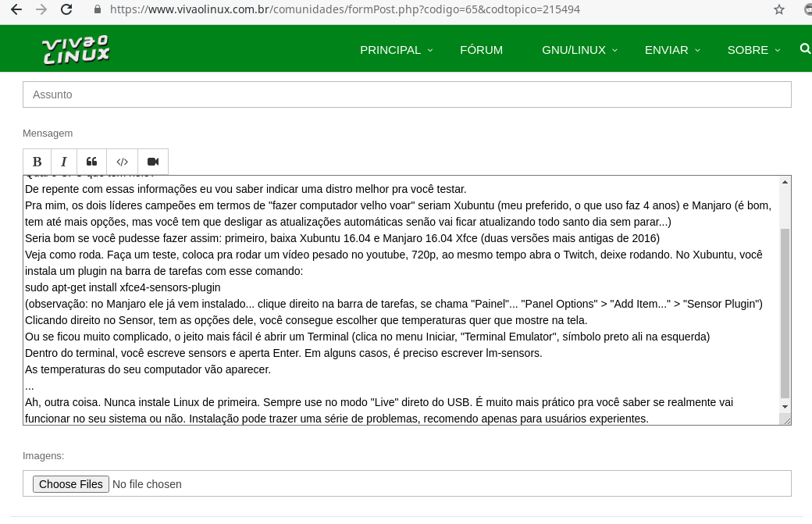Image resolution: width=812 pixels, height=524 pixels.
Task: Click the Choose Files button
Action: click(x=71, y=484)
